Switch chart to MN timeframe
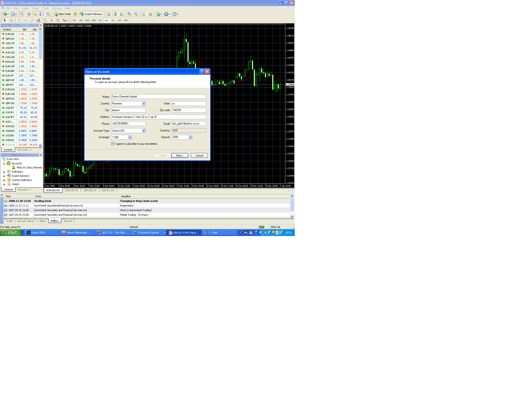Screen dimensions: 532x398 pos(126,21)
